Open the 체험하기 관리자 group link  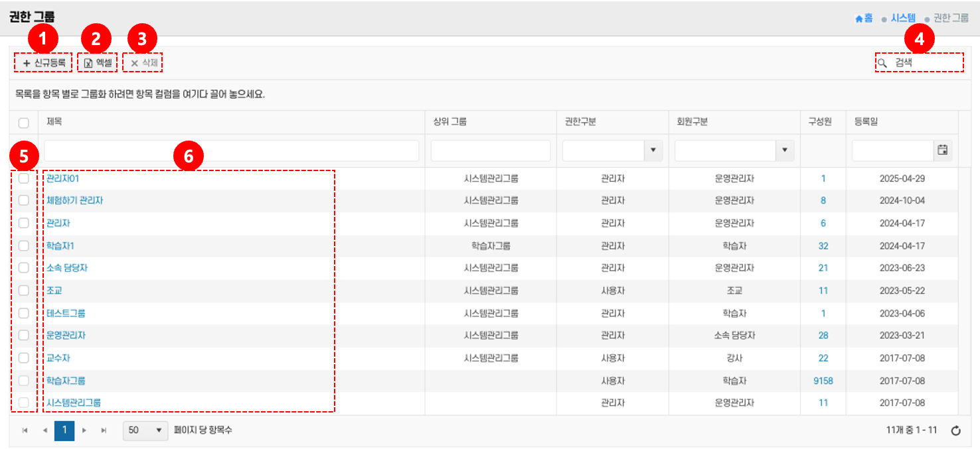point(74,200)
